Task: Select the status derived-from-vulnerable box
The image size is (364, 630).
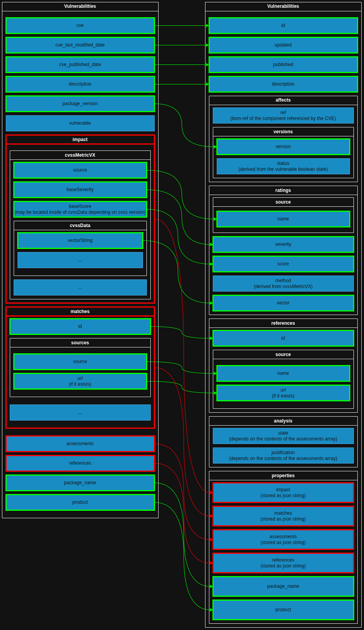Action: tap(283, 166)
